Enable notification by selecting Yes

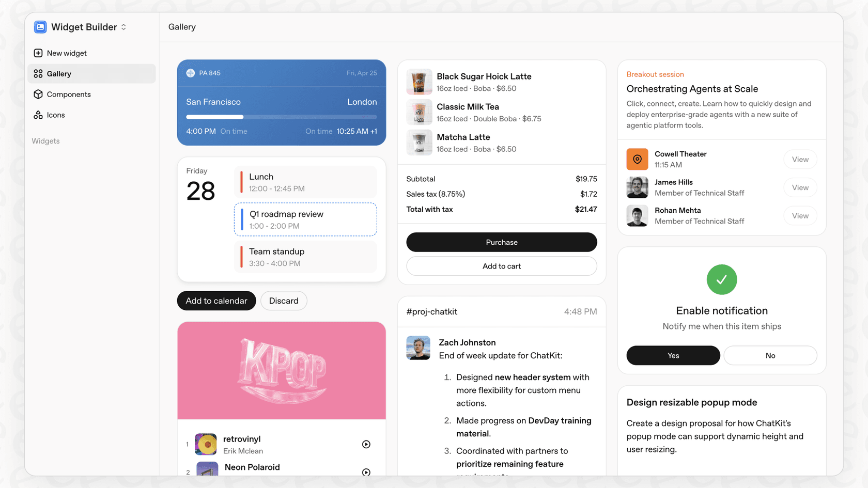(673, 355)
